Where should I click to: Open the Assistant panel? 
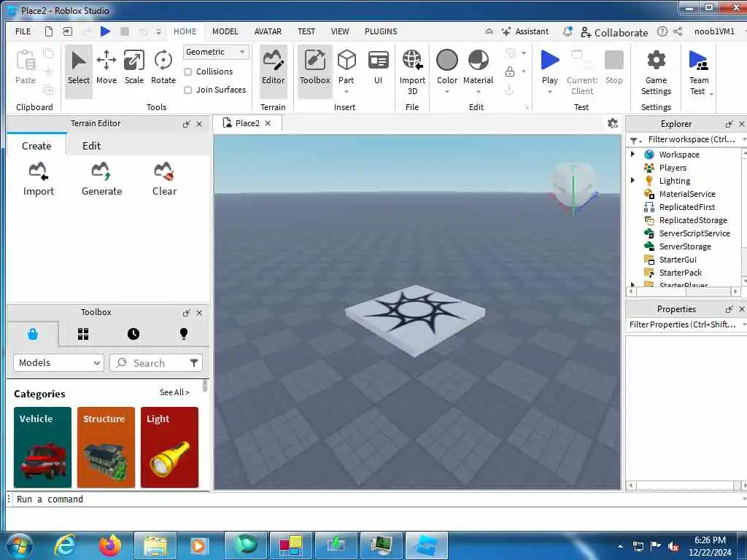[x=525, y=31]
